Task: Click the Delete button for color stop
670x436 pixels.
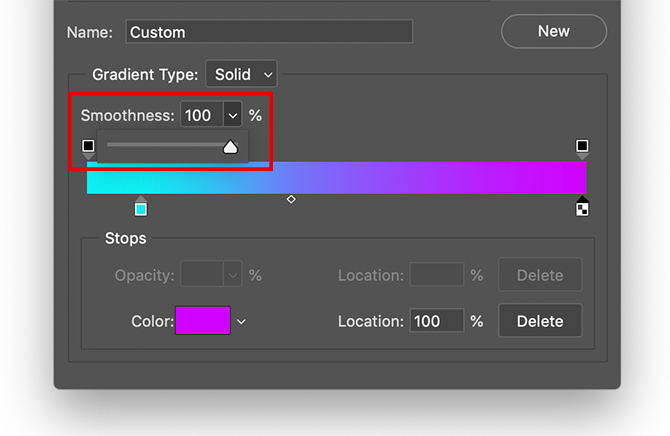Action: [540, 321]
